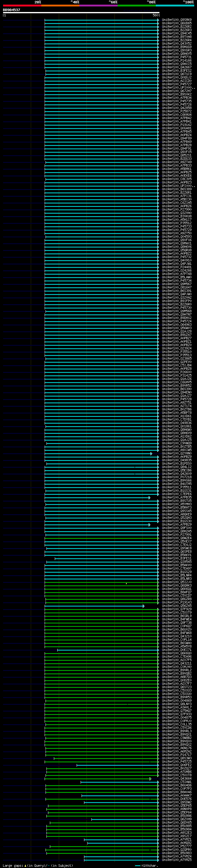Select hit label UniRef100_P35511

click(177, 487)
